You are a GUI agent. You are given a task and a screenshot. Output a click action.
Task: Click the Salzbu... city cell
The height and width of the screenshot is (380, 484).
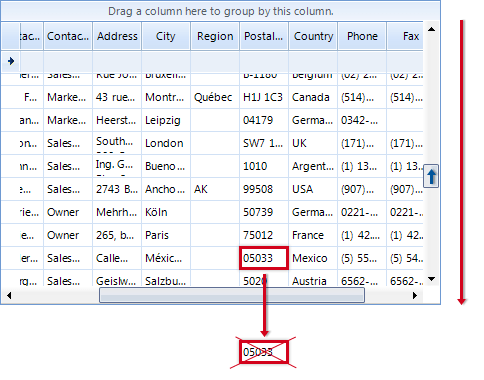166,279
